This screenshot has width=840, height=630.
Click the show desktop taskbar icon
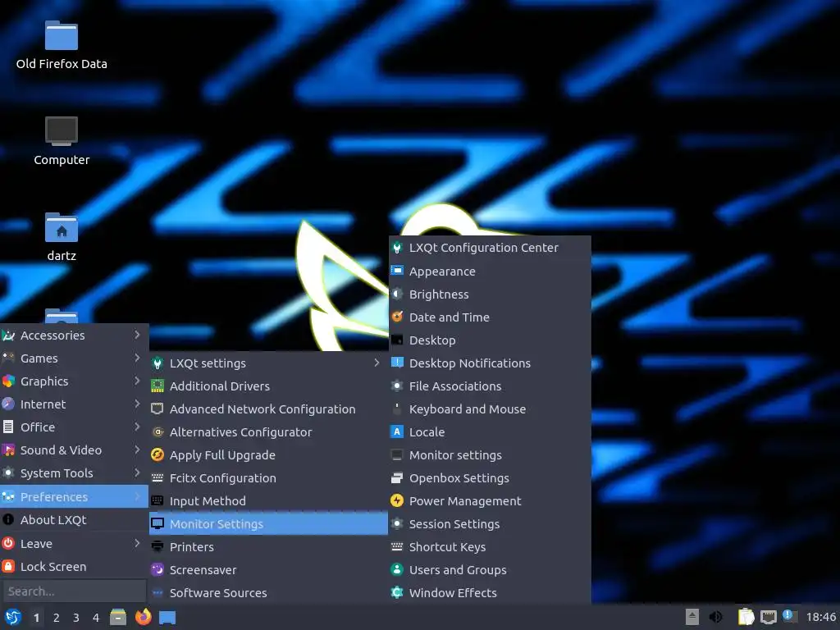[x=167, y=618]
